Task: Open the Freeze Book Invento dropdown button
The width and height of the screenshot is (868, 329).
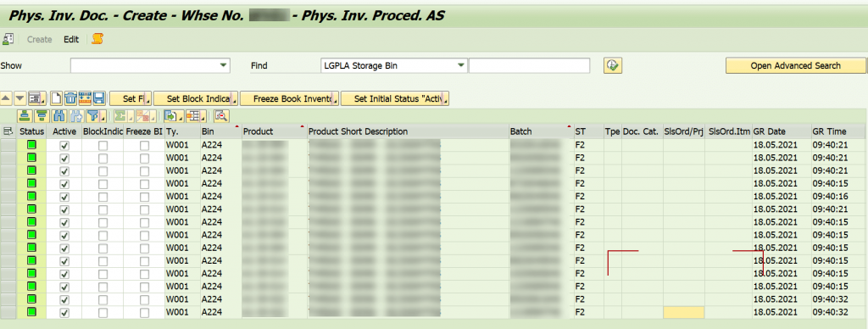Action: (x=290, y=98)
